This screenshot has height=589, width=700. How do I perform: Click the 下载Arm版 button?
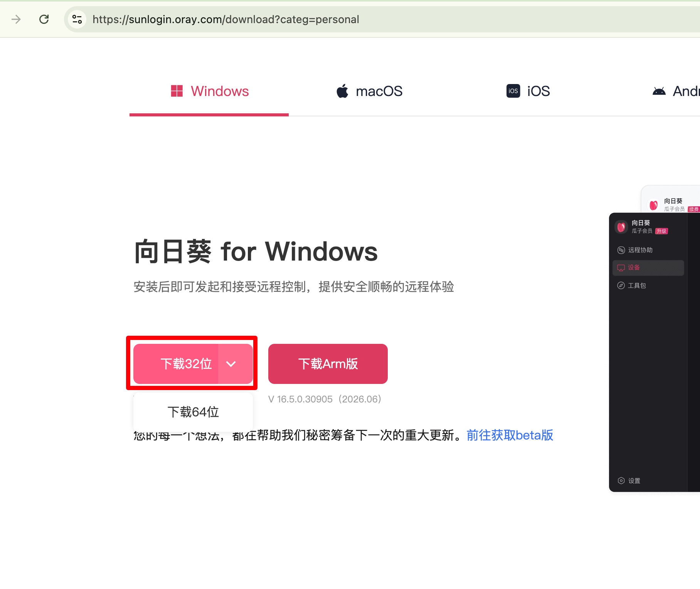pos(328,364)
